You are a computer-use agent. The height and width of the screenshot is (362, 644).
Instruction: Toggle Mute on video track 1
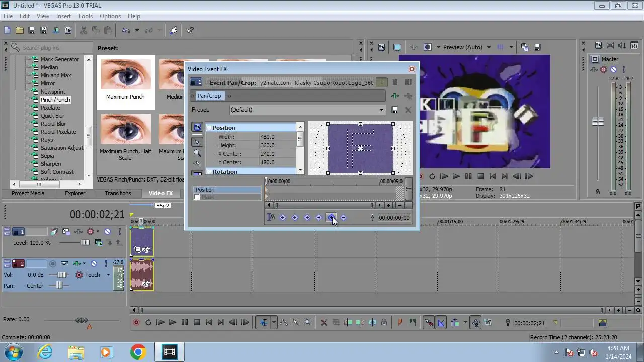tap(107, 232)
